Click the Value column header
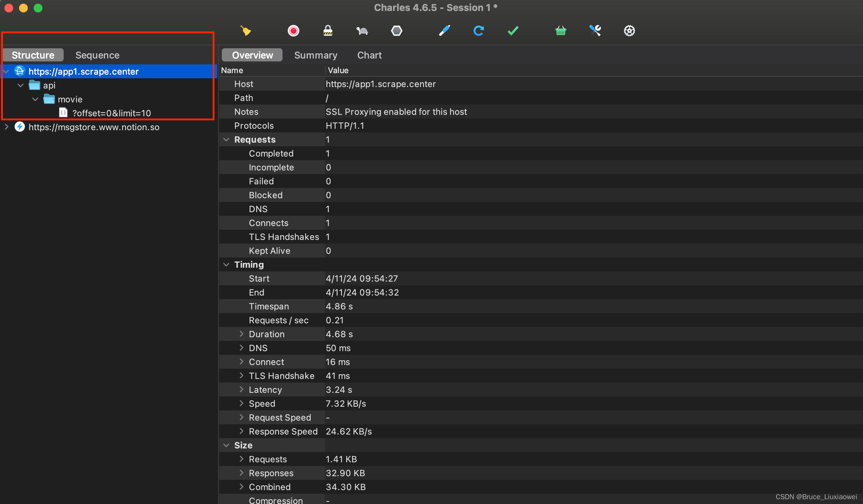The height and width of the screenshot is (504, 863). coord(338,70)
